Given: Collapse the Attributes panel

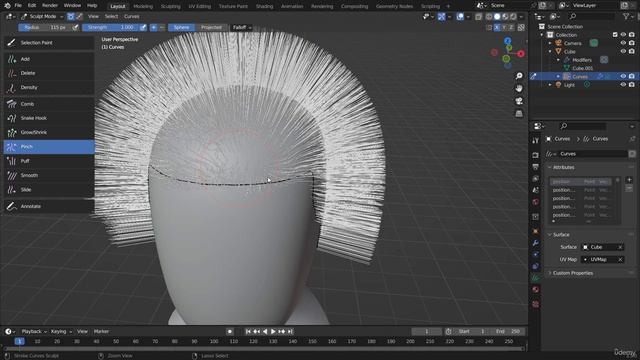Looking at the screenshot, I should 549,167.
